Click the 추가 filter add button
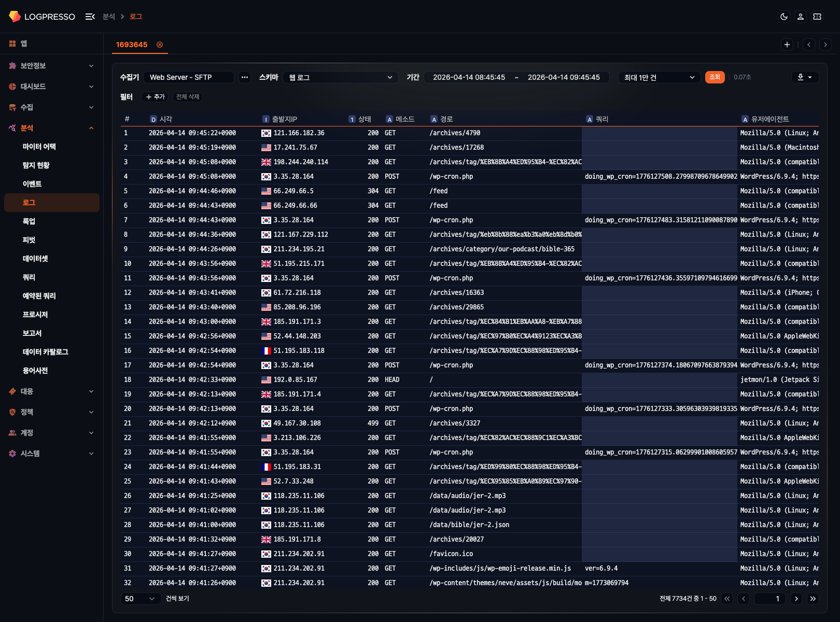The image size is (840, 622). (156, 97)
